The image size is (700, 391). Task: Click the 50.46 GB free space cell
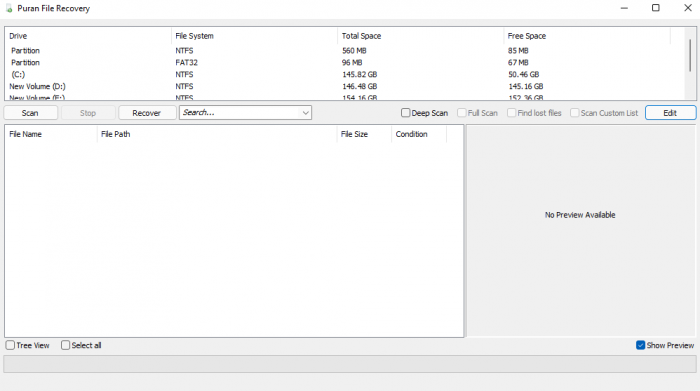pyautogui.click(x=524, y=75)
